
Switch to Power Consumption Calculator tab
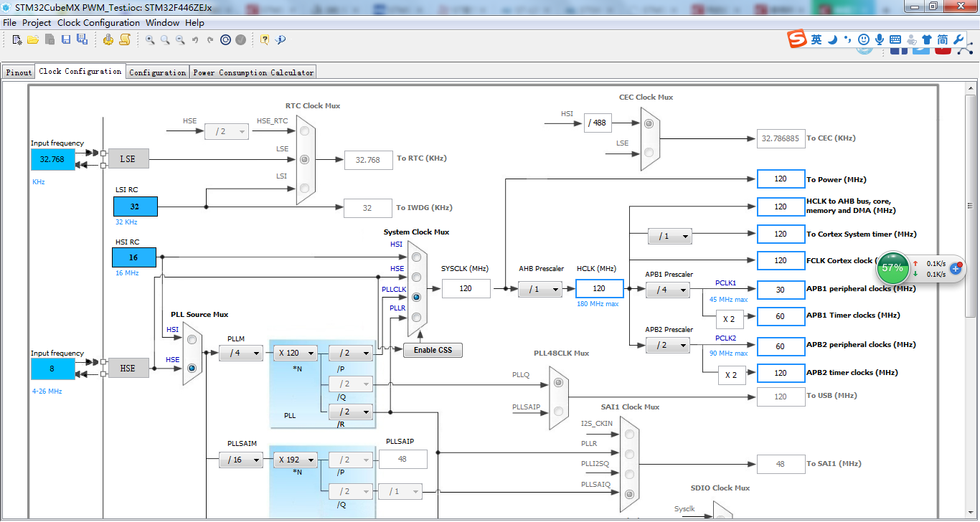coord(253,72)
